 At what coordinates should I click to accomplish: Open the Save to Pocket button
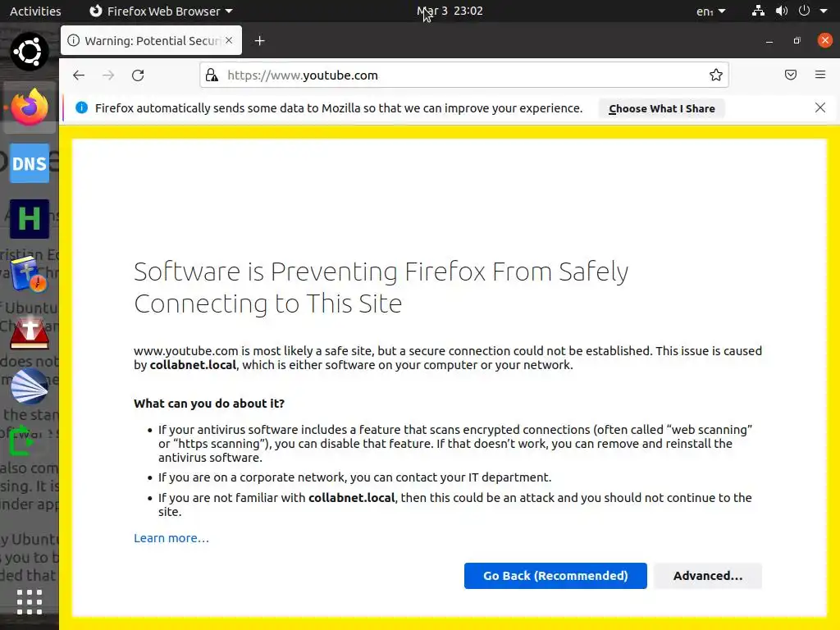coord(791,75)
